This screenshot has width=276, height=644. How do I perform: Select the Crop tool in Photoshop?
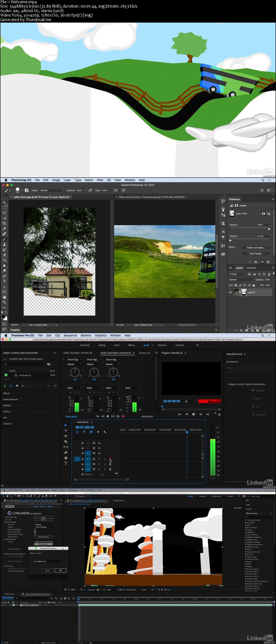pyautogui.click(x=4, y=223)
